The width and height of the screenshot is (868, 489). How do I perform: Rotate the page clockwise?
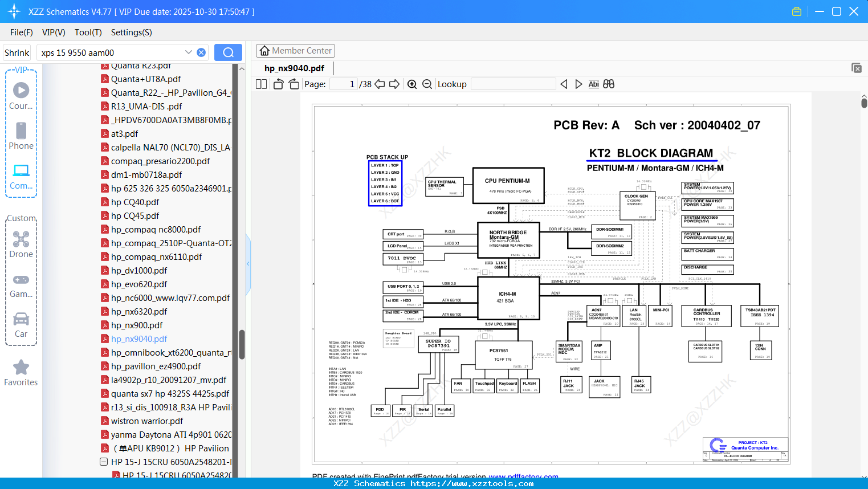pyautogui.click(x=294, y=84)
